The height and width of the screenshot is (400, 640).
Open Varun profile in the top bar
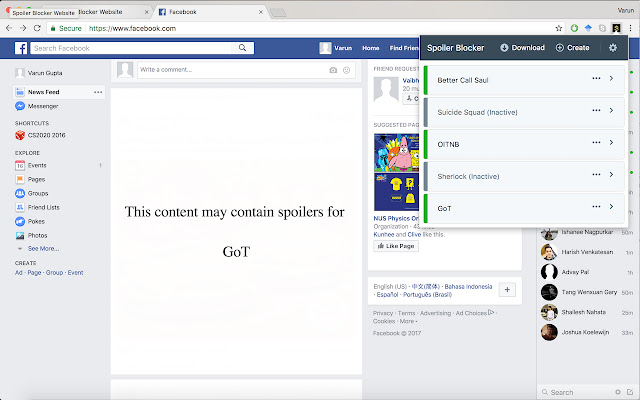336,48
